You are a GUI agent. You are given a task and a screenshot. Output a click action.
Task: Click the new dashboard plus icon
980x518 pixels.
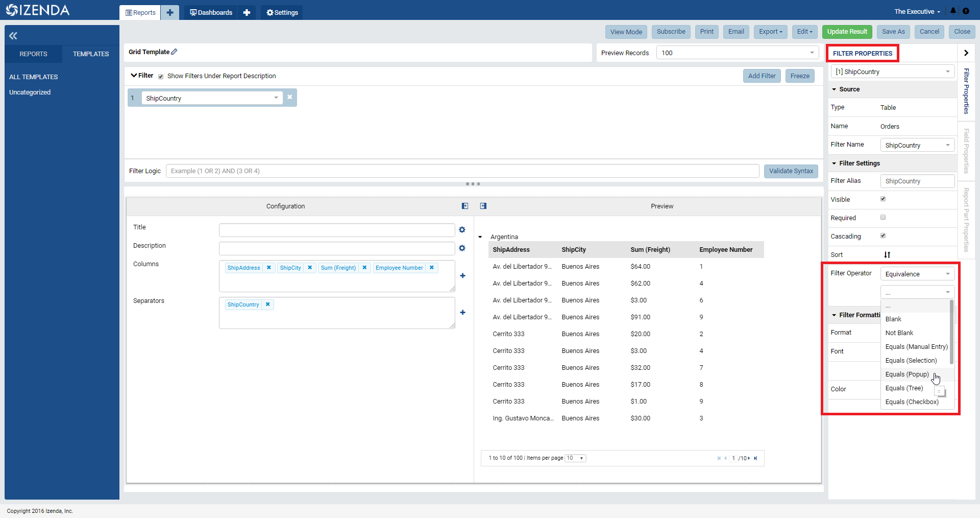click(x=247, y=12)
